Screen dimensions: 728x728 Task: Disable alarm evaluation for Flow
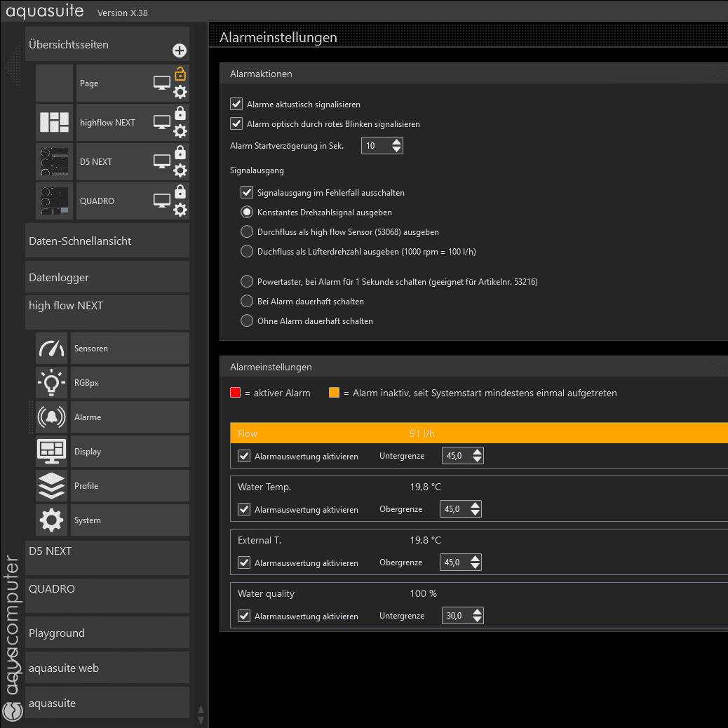244,456
